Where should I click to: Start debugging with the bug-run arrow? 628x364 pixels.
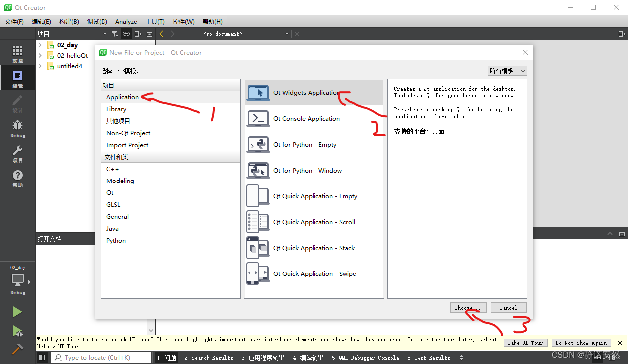[x=17, y=331]
